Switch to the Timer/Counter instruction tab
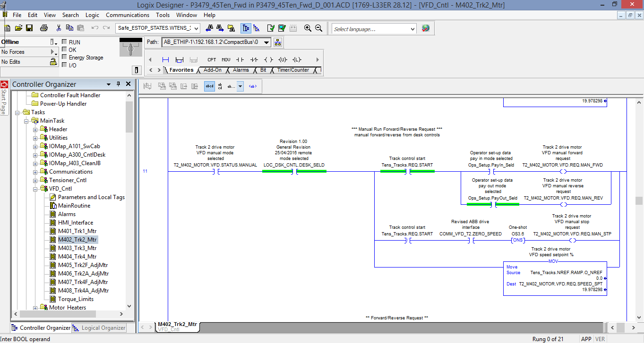This screenshot has height=343, width=644. [x=293, y=70]
